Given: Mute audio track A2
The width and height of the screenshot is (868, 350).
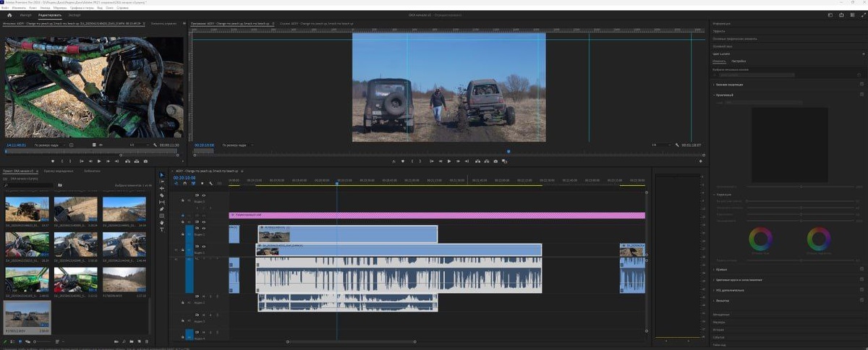Looking at the screenshot, I should 203,296.
